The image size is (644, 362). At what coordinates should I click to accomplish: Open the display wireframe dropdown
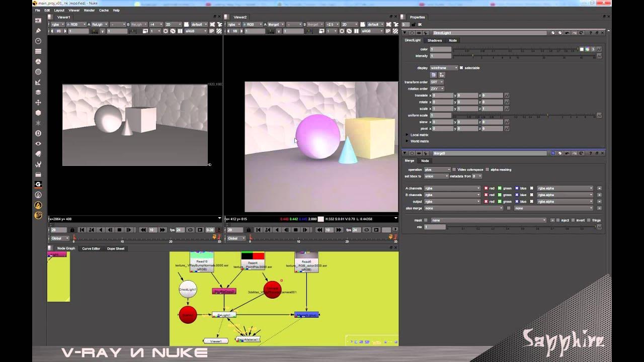point(444,68)
